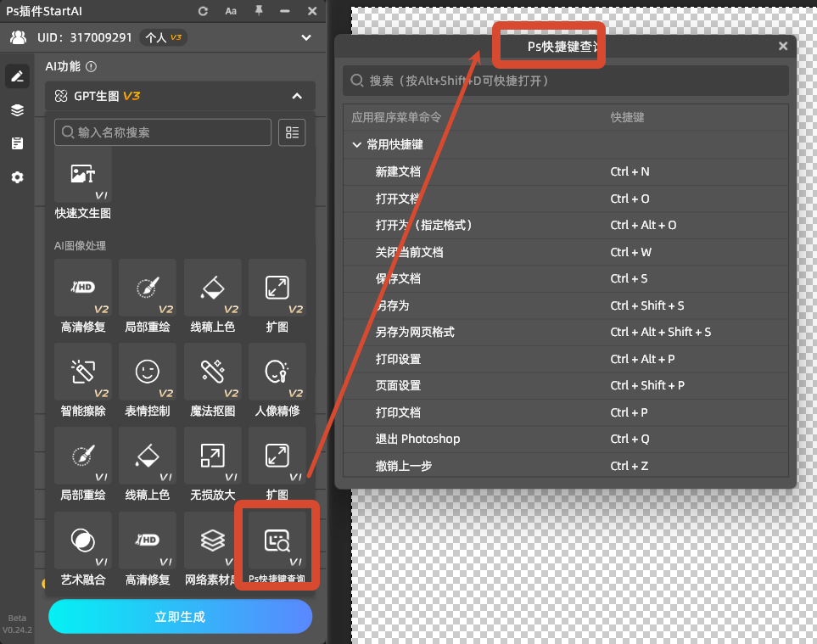The width and height of the screenshot is (817, 644).
Task: Expand the UID account dropdown chevron
Action: pyautogui.click(x=306, y=37)
